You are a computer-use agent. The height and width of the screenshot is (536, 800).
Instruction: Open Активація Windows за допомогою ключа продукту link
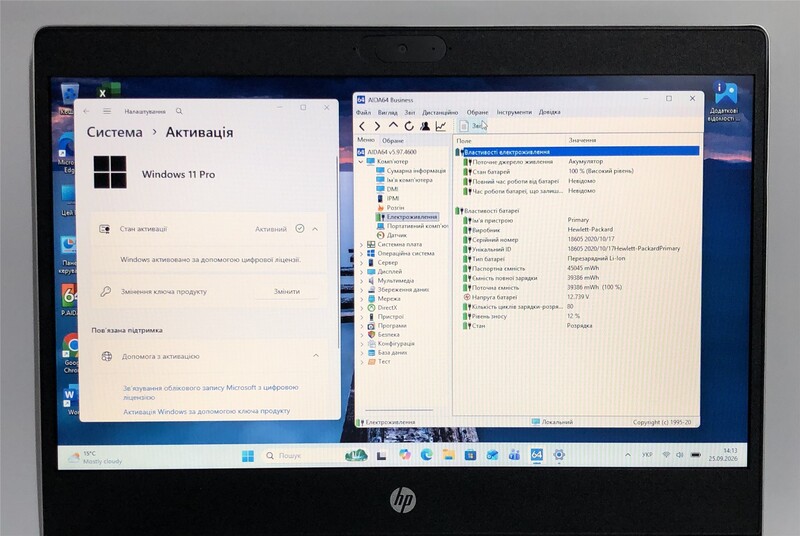(207, 411)
